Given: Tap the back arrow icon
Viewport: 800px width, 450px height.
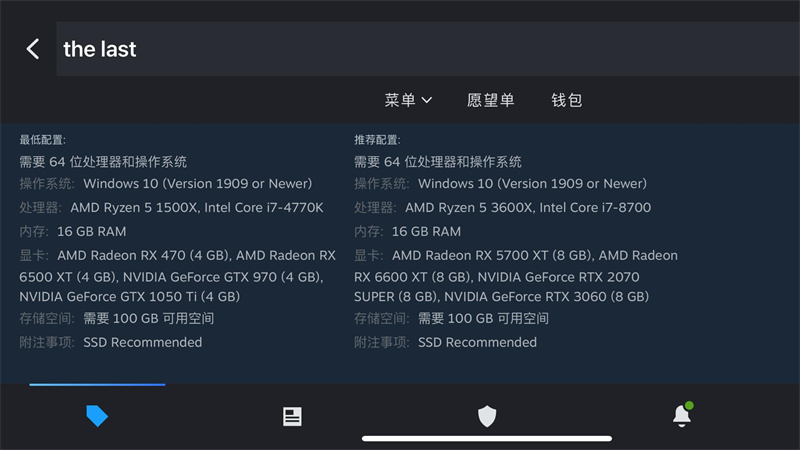Looking at the screenshot, I should coord(33,49).
